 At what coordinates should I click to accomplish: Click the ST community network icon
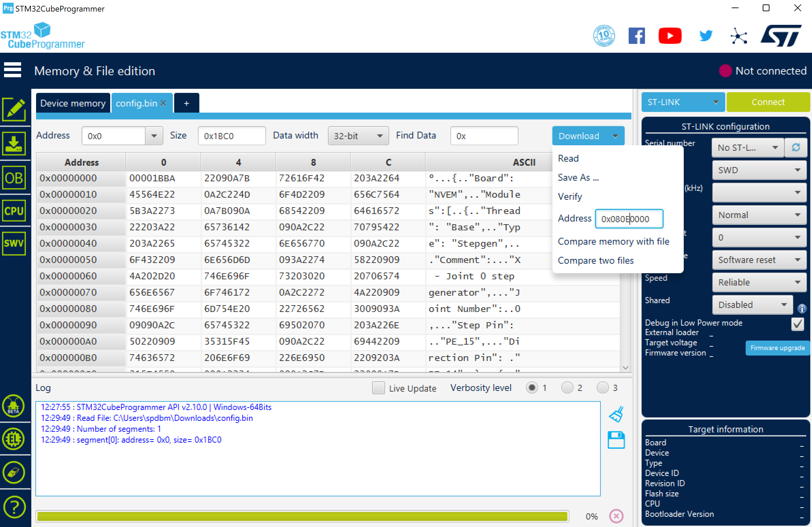coord(738,35)
